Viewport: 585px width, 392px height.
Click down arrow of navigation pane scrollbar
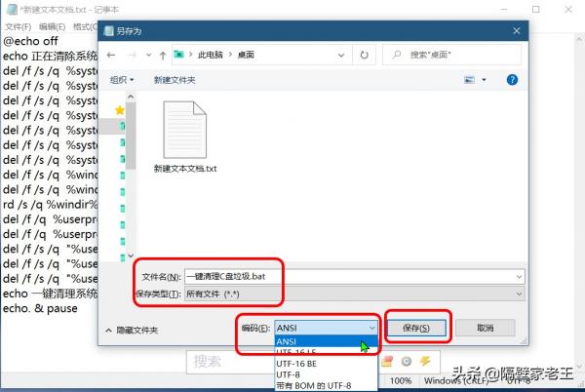pos(131,255)
